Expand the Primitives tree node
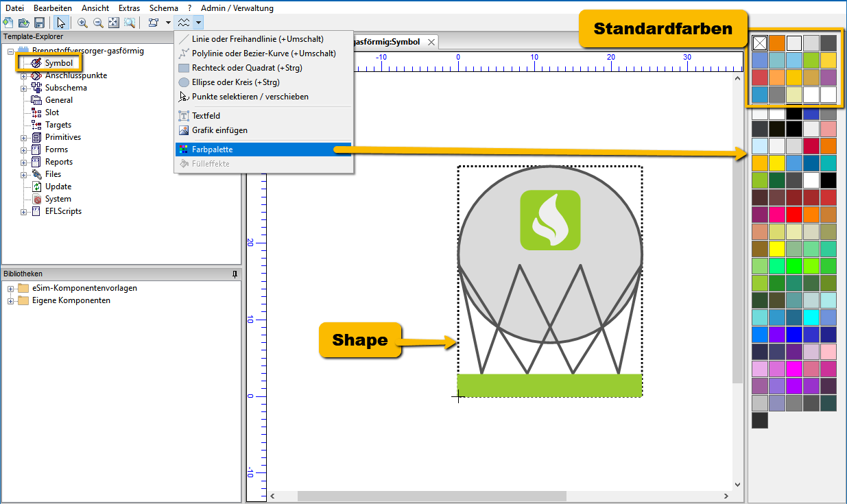This screenshot has width=847, height=504. pyautogui.click(x=23, y=137)
